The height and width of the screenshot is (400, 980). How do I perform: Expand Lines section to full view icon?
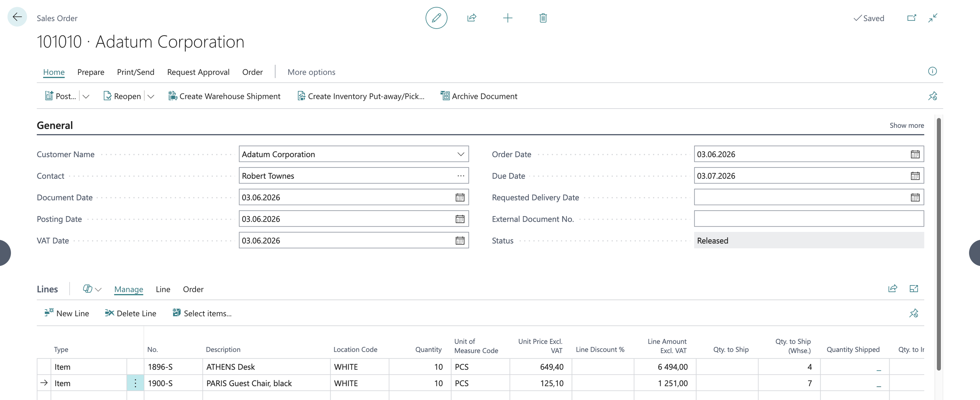pos(914,289)
